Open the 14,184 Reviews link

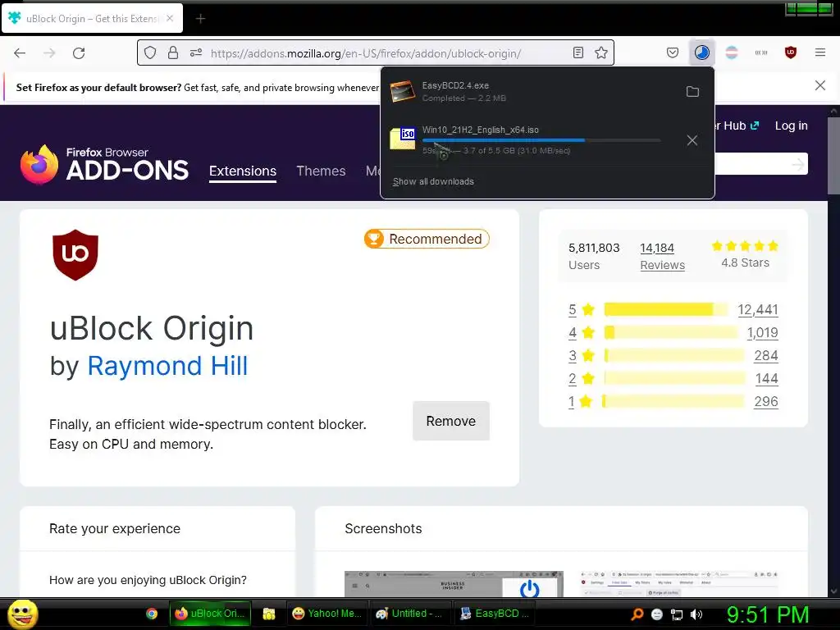click(662, 256)
